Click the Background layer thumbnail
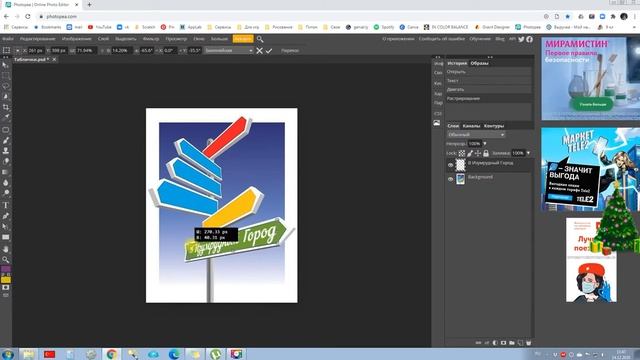 pyautogui.click(x=460, y=179)
